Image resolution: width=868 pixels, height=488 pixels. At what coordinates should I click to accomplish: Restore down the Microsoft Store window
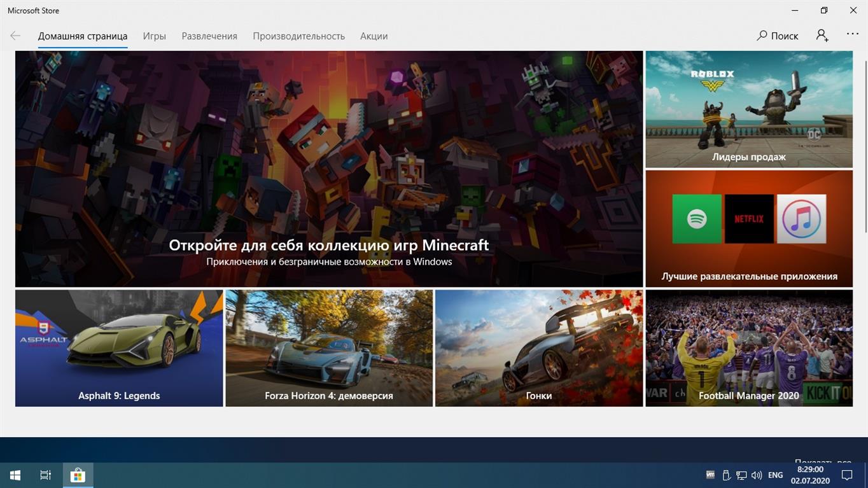coord(824,10)
